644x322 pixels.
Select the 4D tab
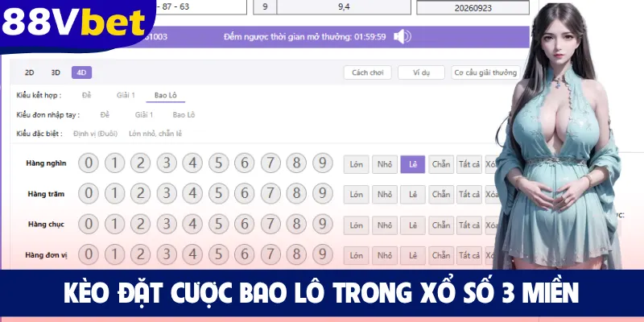pos(82,72)
